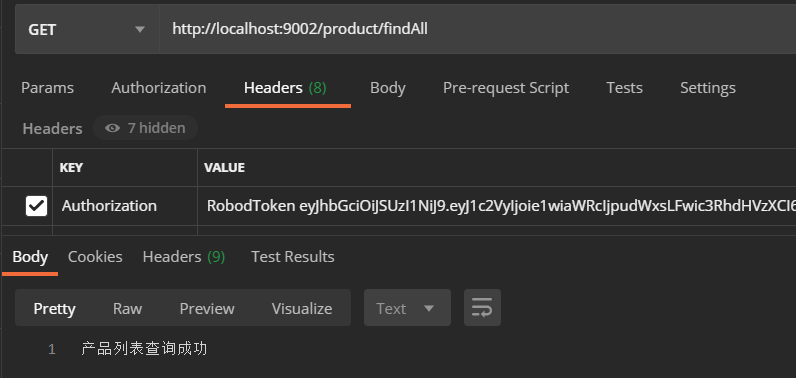Screen dimensions: 796x378
Task: Show the 7 hidden headers
Action: 145,128
